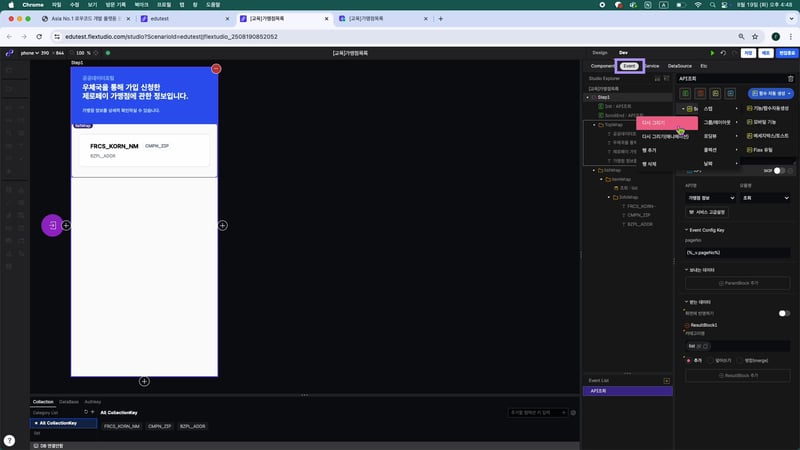Open the 가맹점 정보 API dropdown
The height and width of the screenshot is (450, 800).
[x=708, y=198]
